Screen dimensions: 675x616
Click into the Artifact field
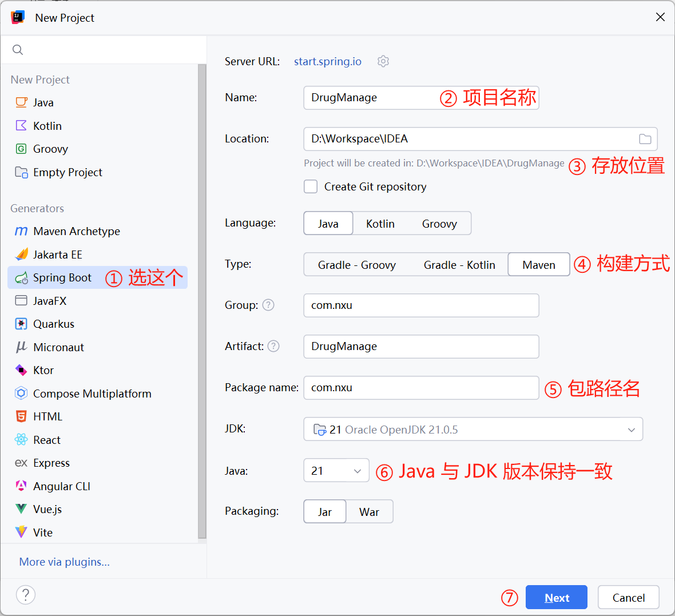tap(421, 347)
